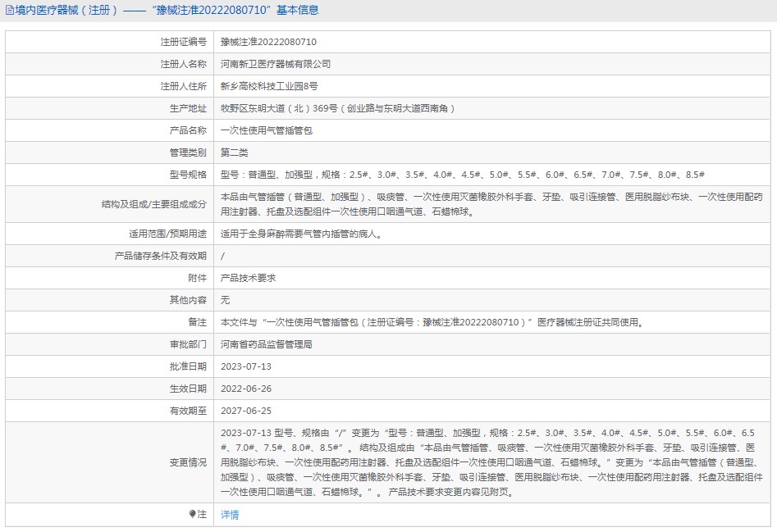Click the 附件 label
777x532 pixels.
(x=197, y=278)
